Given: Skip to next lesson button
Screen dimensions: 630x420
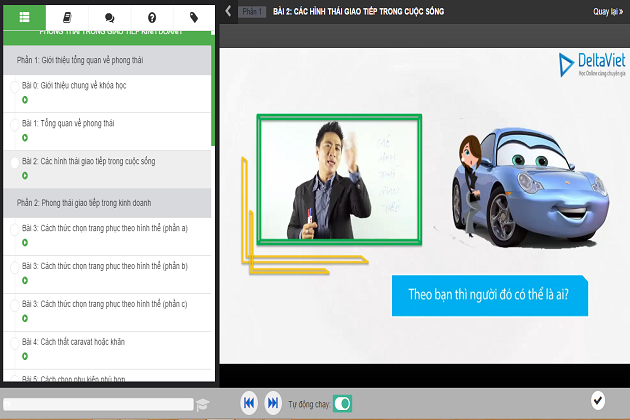Looking at the screenshot, I should click(x=273, y=403).
